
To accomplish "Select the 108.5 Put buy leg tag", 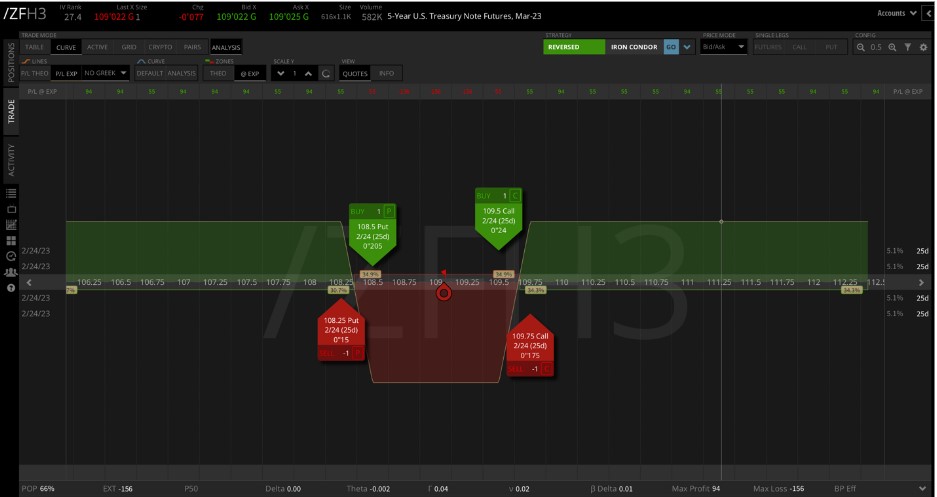I will coord(372,235).
